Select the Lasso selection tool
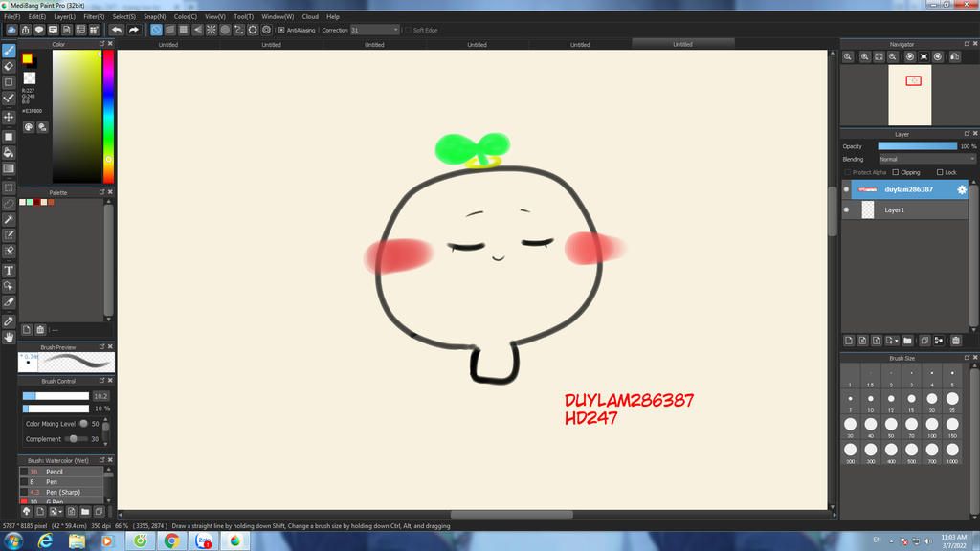 click(x=9, y=204)
